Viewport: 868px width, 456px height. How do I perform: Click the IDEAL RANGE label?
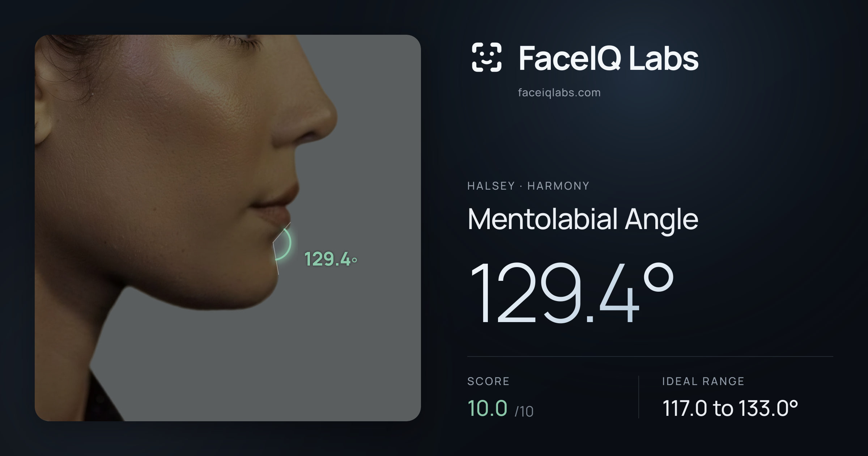(x=703, y=381)
